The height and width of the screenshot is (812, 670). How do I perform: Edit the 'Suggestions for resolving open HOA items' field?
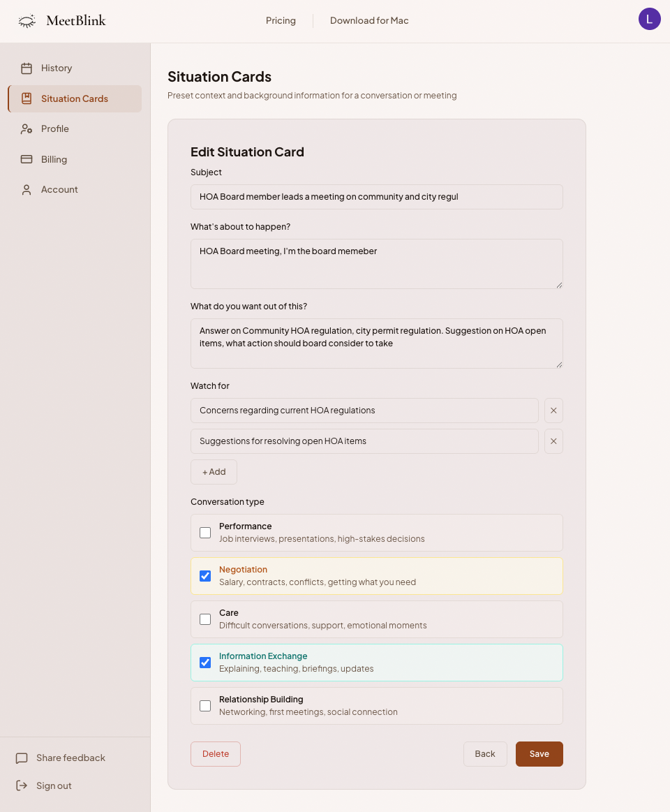(x=364, y=441)
